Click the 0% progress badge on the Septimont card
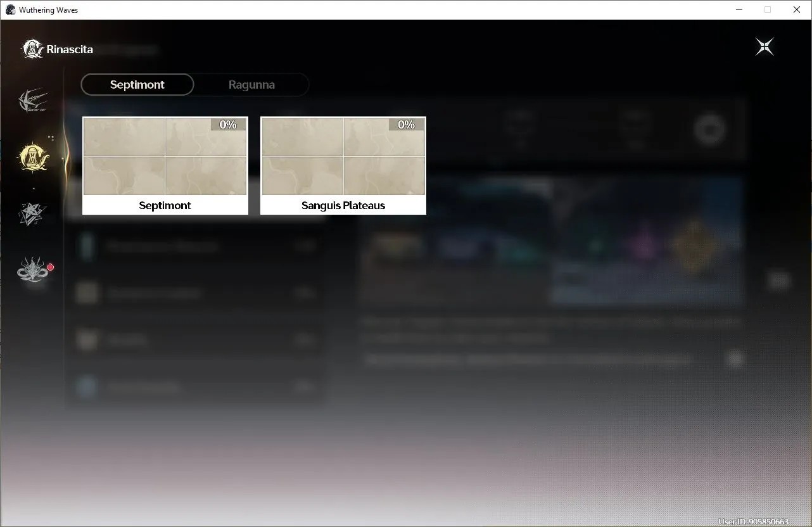The width and height of the screenshot is (812, 527). coord(228,125)
